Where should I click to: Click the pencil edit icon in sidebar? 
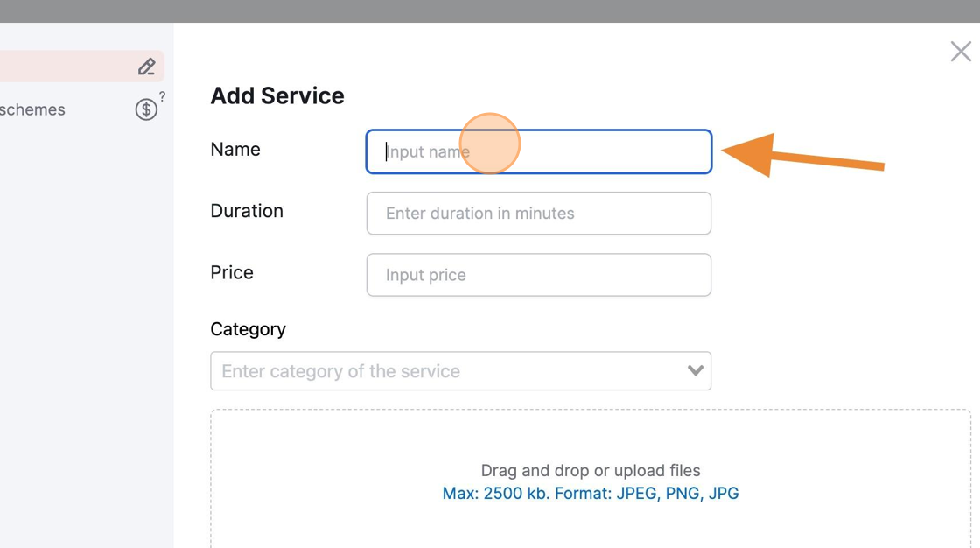147,67
